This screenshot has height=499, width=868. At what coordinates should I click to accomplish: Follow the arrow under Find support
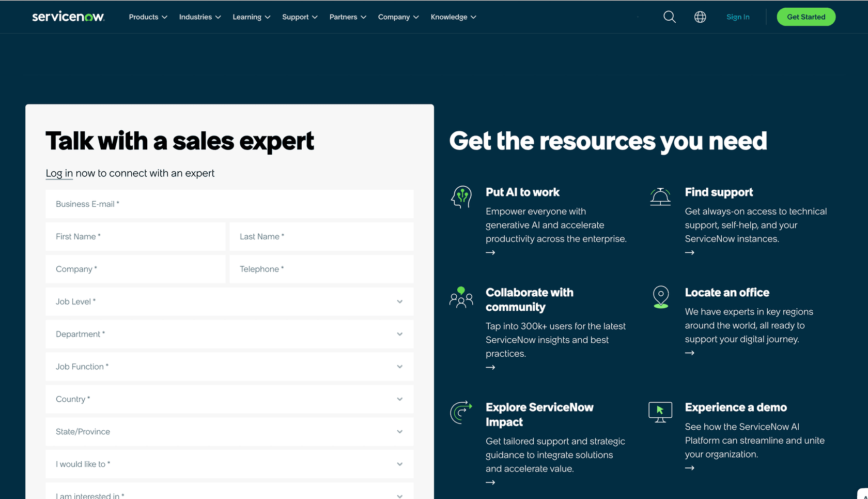690,252
